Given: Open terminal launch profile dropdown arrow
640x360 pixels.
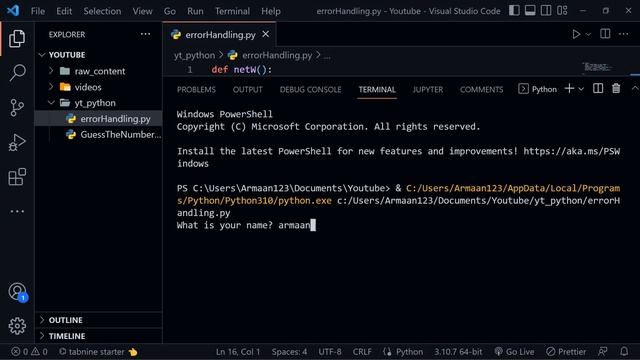Looking at the screenshot, I should (581, 89).
